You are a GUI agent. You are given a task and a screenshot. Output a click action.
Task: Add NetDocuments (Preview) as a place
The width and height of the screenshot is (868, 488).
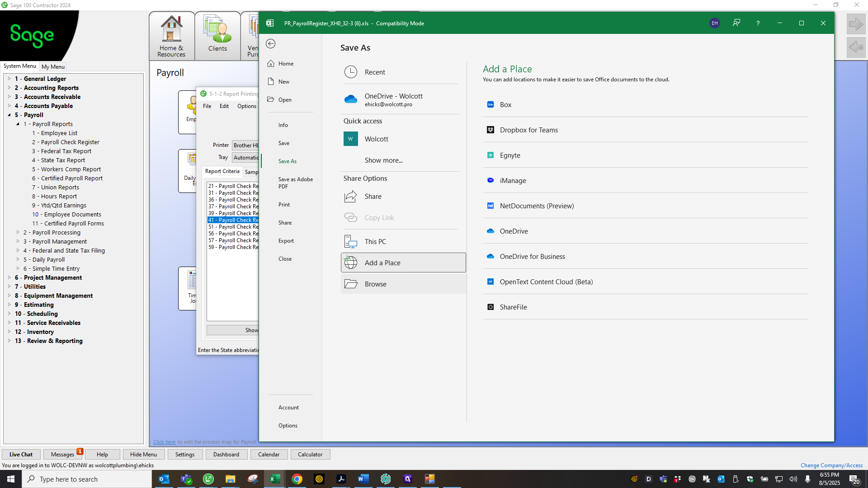(645, 206)
